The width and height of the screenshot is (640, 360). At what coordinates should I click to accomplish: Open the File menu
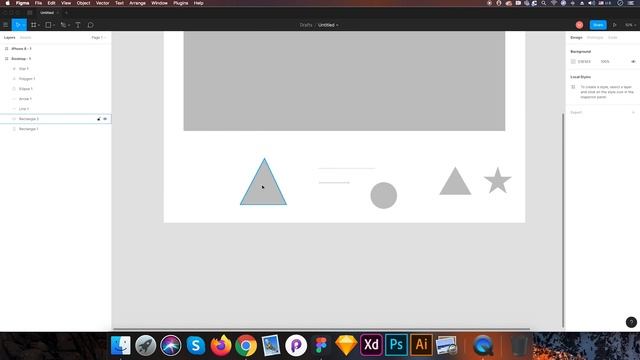tap(38, 3)
